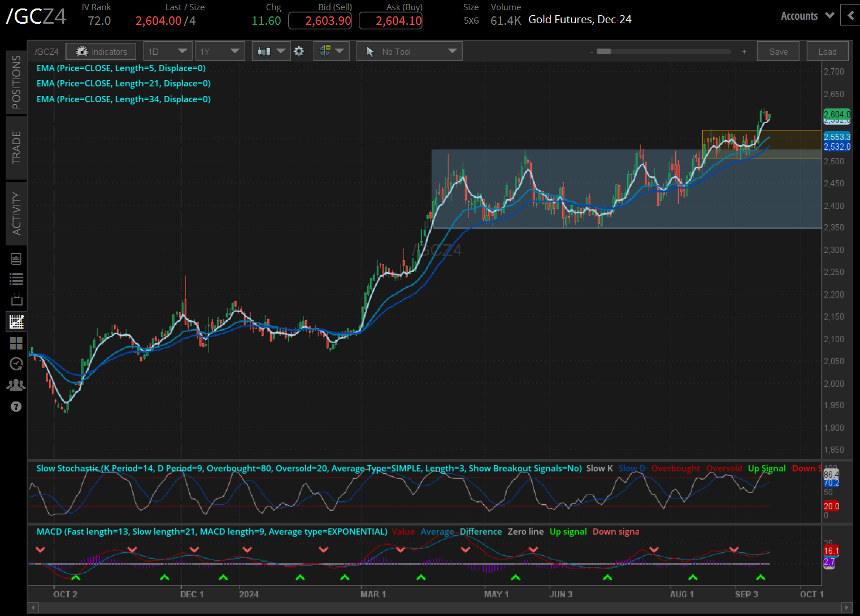Screen dimensions: 860x616
Task: Open the people group icon in sidebar
Action: pos(16,385)
